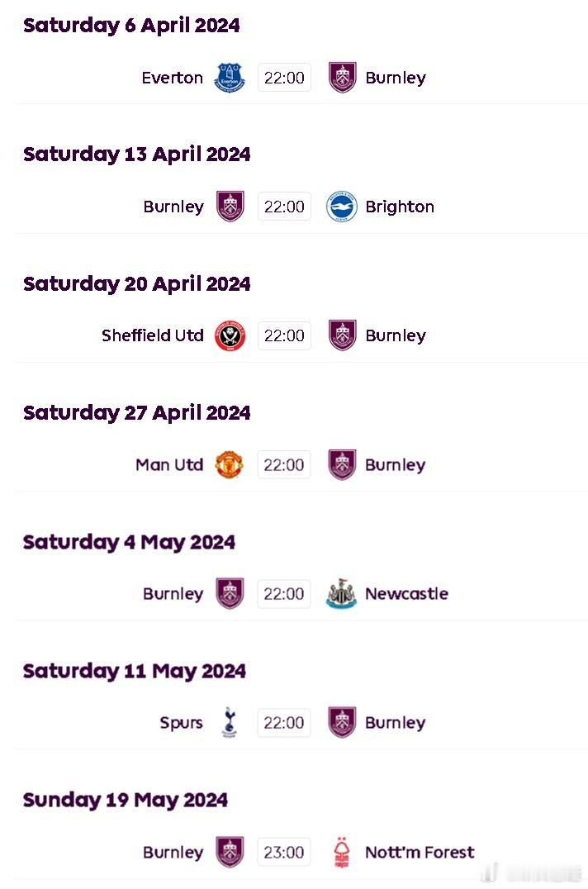Click Burnley crest in Everton fixture

342,77
